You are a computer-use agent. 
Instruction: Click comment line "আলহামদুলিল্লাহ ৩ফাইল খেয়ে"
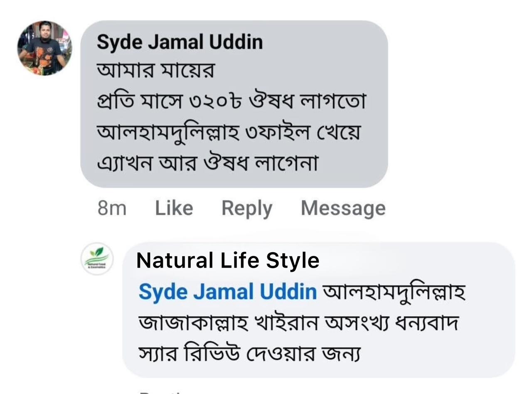coord(228,133)
